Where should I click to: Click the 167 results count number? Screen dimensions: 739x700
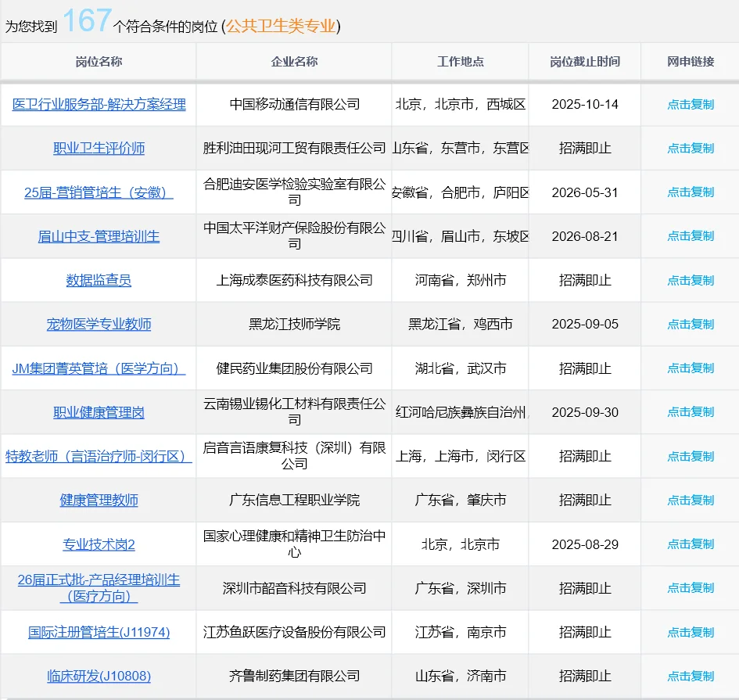coord(87,20)
